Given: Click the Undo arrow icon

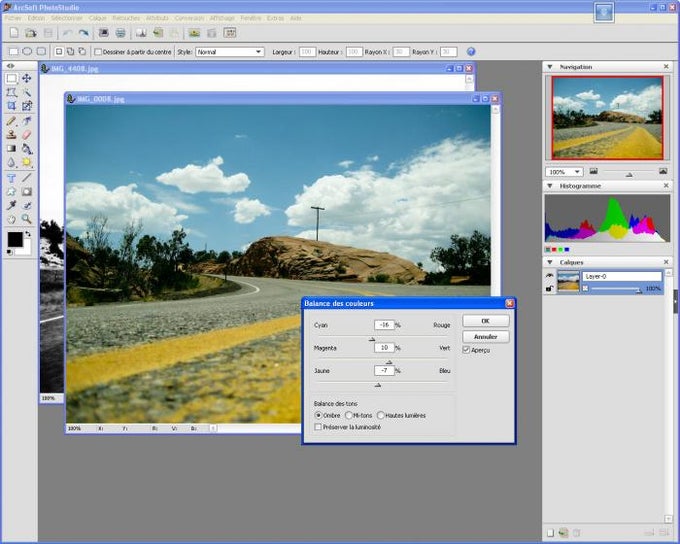Looking at the screenshot, I should (x=67, y=33).
